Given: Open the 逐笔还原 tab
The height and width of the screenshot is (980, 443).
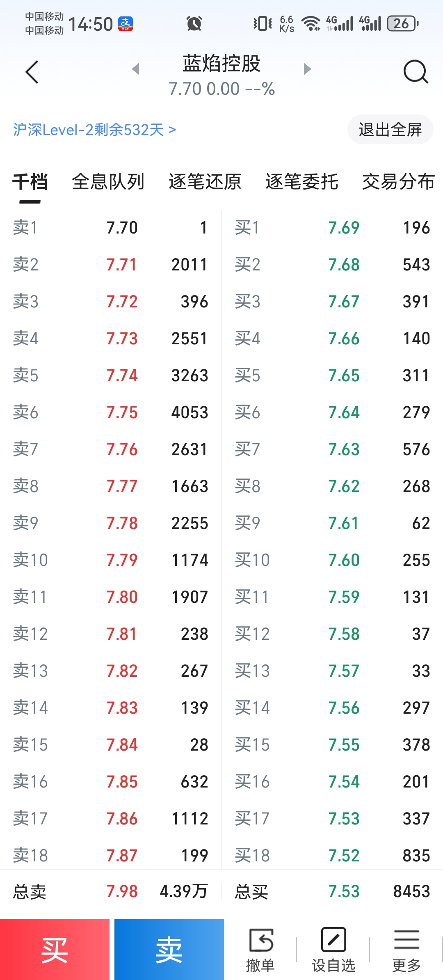Looking at the screenshot, I should 205,182.
